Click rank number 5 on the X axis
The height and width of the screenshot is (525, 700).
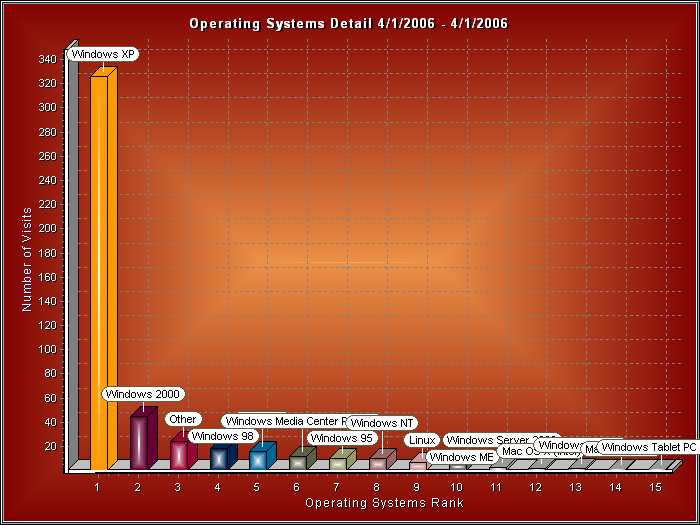(x=257, y=487)
